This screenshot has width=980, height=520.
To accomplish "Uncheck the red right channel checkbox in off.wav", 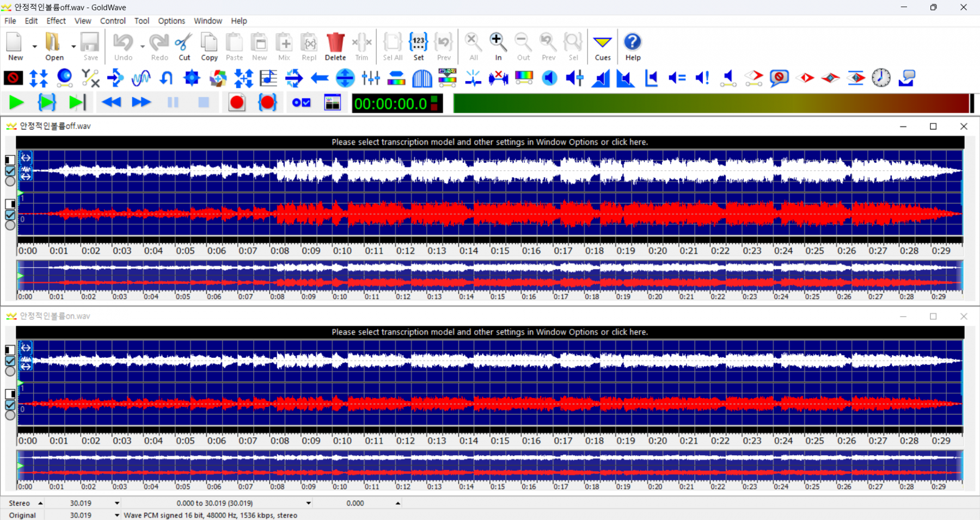I will pyautogui.click(x=10, y=215).
